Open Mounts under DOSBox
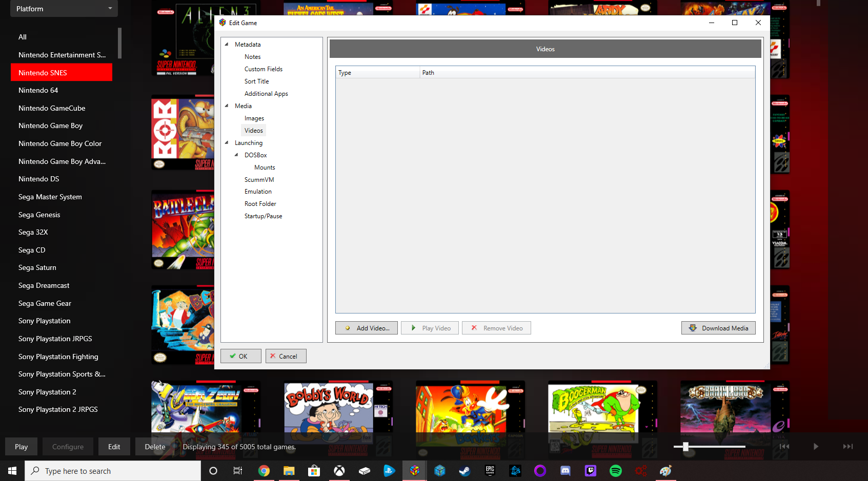This screenshot has width=868, height=481. [x=265, y=168]
